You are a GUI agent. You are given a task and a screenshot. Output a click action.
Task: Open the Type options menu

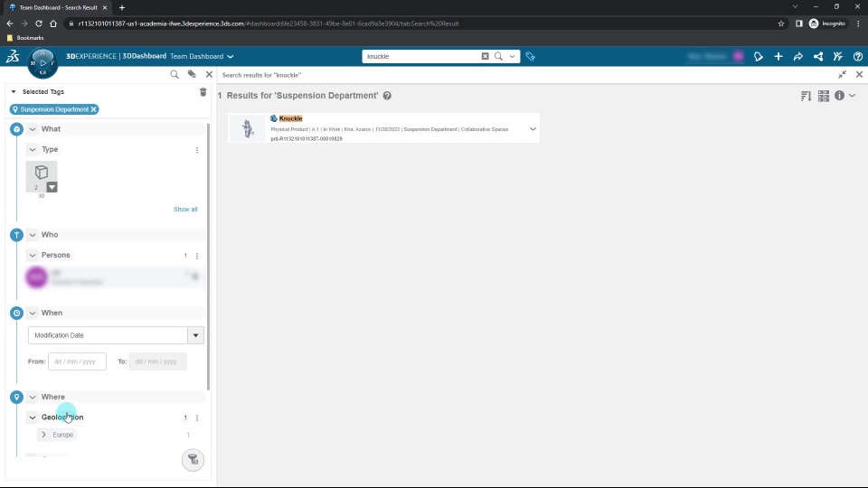[197, 150]
